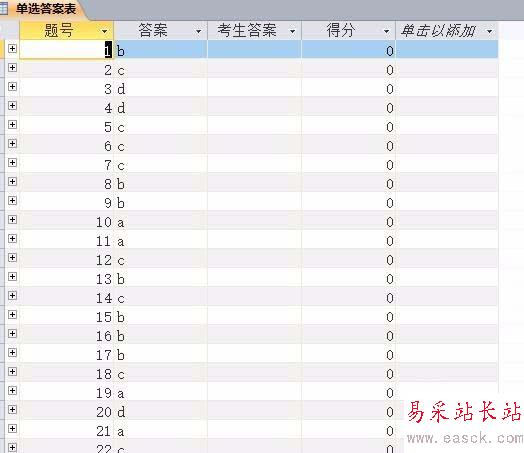The width and height of the screenshot is (524, 453).
Task: Expand the subdatasheet for row 8
Action: (x=12, y=181)
